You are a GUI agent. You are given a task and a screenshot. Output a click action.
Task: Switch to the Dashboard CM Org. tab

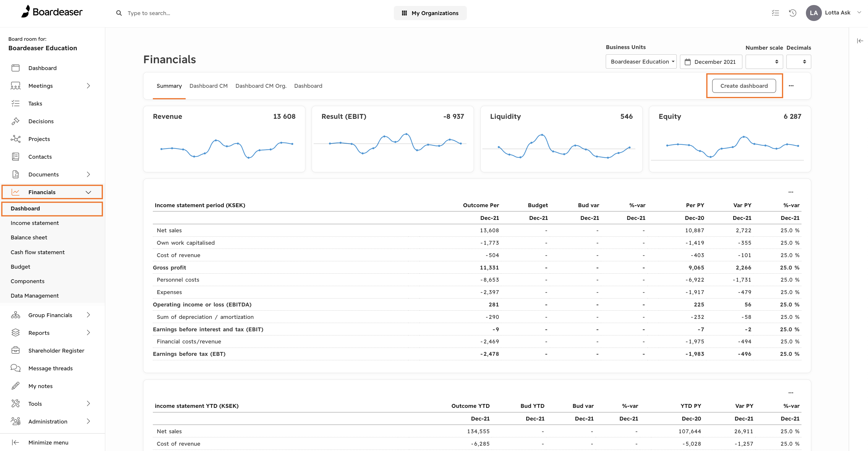pyautogui.click(x=261, y=86)
